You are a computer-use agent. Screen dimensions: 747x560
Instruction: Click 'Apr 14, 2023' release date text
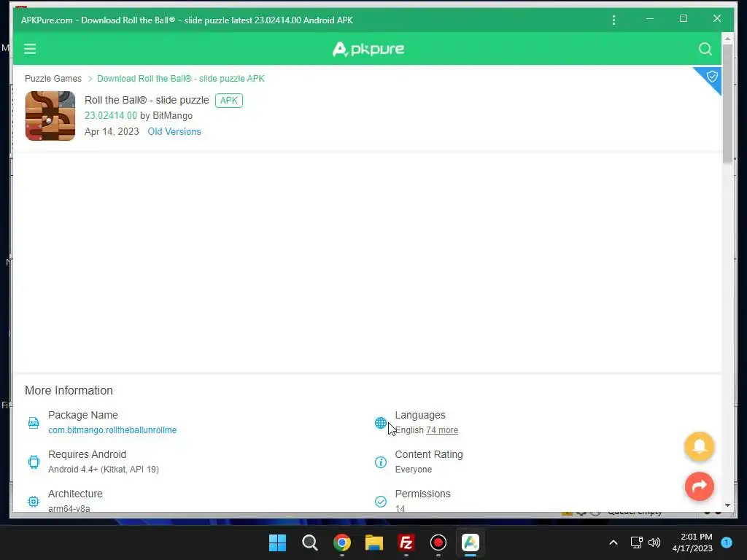click(x=112, y=131)
